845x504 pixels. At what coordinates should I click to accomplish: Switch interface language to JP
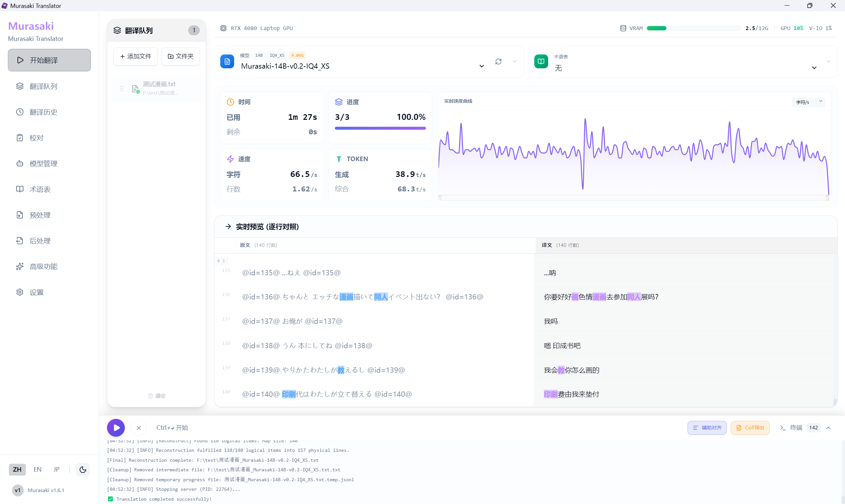click(56, 469)
